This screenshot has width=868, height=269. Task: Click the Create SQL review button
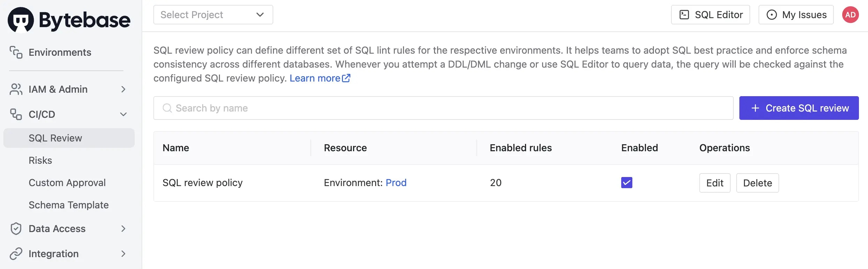pos(799,108)
